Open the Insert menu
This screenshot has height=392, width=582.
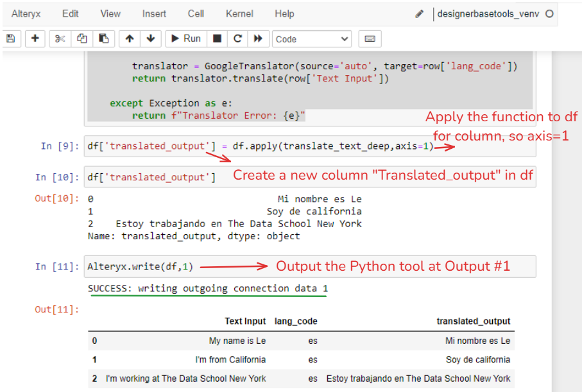pyautogui.click(x=154, y=13)
